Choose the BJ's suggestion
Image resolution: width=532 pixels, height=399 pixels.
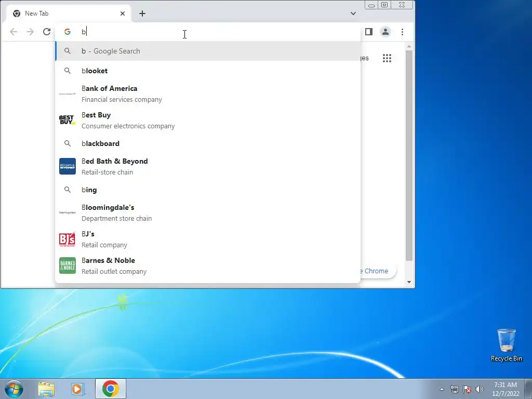(208, 239)
